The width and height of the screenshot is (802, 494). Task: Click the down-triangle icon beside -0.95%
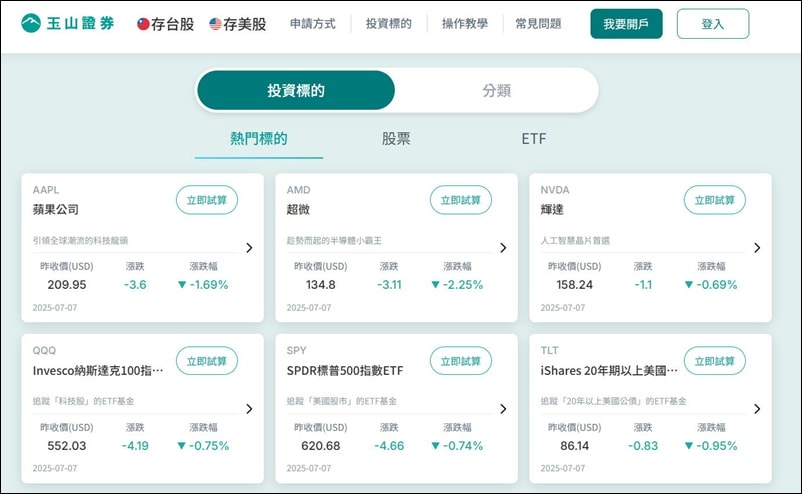(x=689, y=446)
